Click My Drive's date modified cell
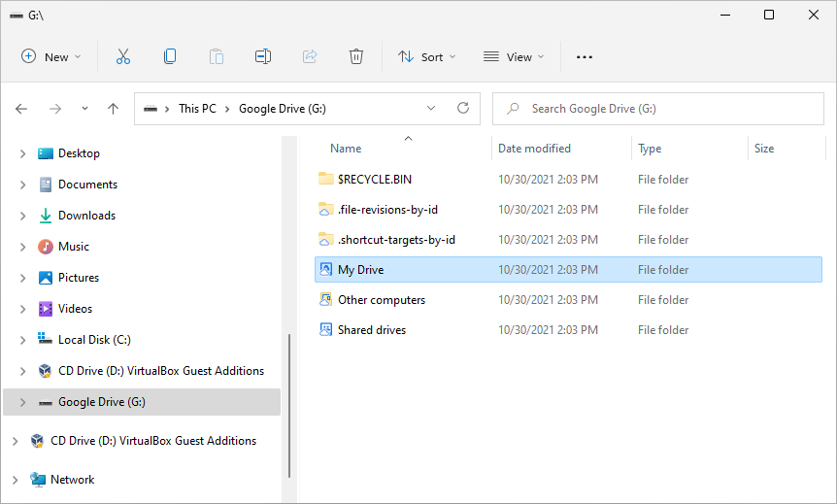 click(548, 270)
